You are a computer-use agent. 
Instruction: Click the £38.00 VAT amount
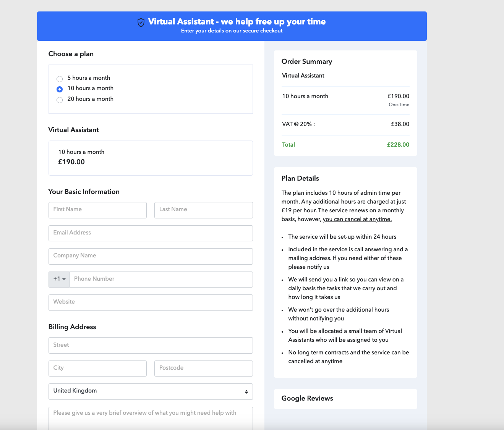pyautogui.click(x=400, y=124)
